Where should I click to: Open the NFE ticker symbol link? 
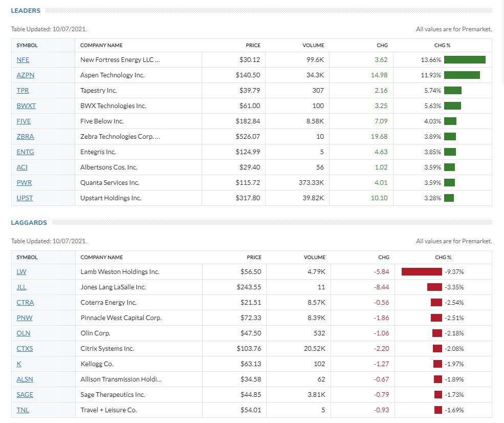point(23,60)
